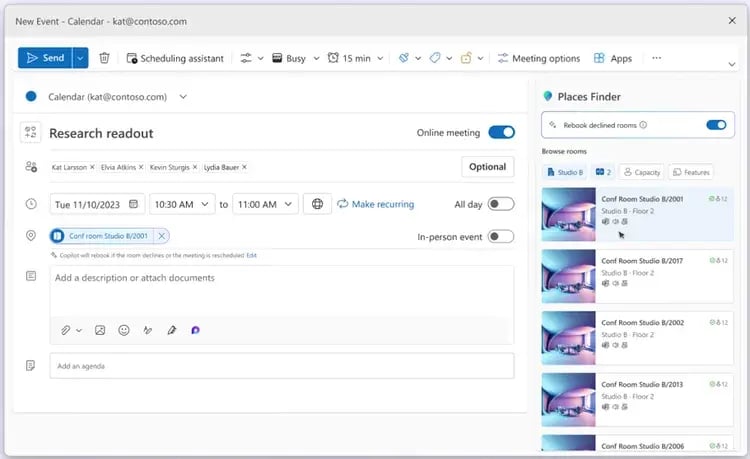
Task: Delete the event with trash icon
Action: 104,58
